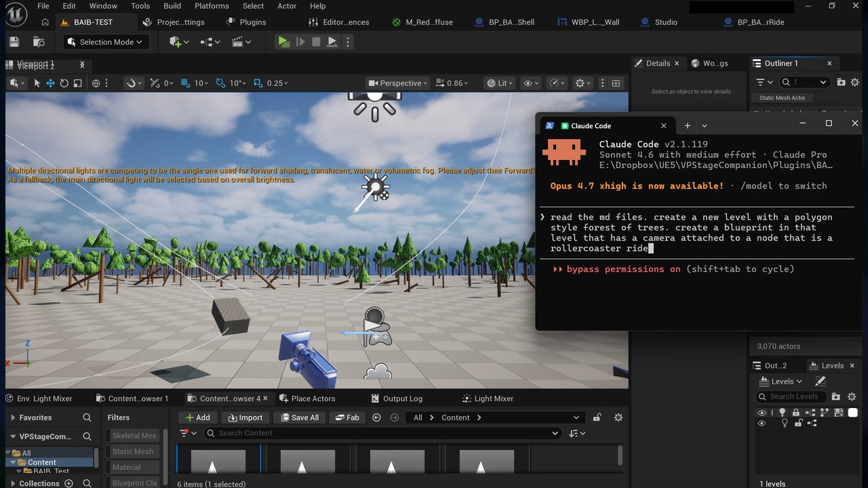
Task: Toggle Skeletal Mesh filter
Action: [x=134, y=436]
